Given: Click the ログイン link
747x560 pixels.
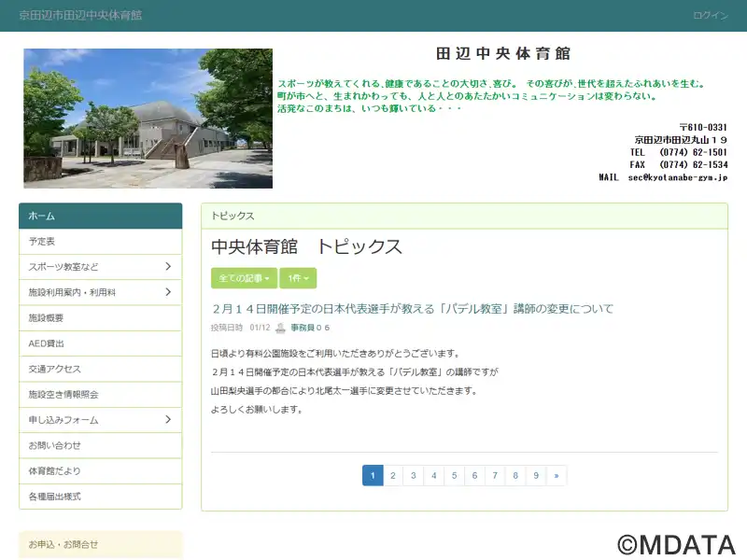Looking at the screenshot, I should click(711, 16).
